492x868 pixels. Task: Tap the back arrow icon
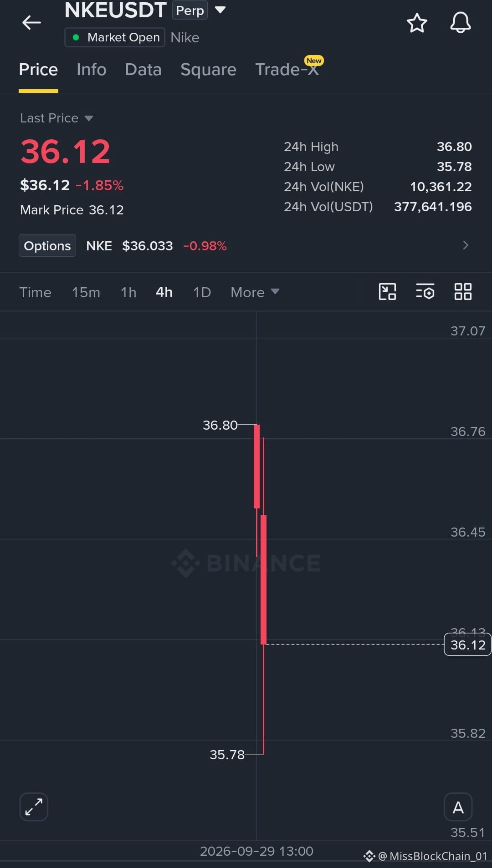pos(31,22)
